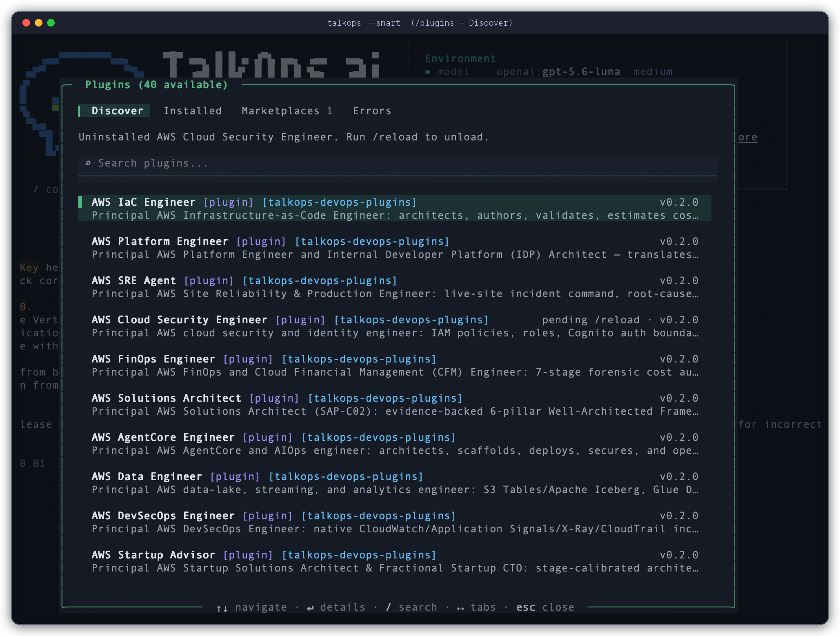This screenshot has height=636, width=840.
Task: Click the 'medium' setting next to the model
Action: [653, 72]
